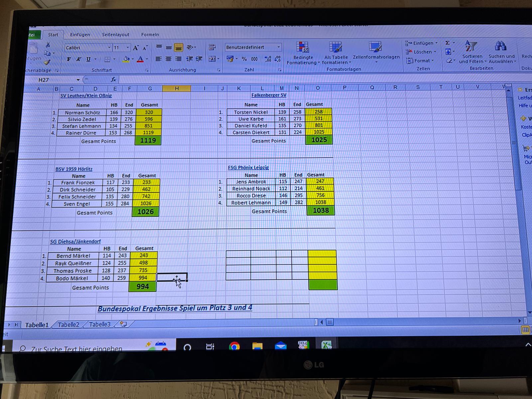The image size is (532, 399).
Task: Decrease font size with the small A
Action: [x=145, y=48]
